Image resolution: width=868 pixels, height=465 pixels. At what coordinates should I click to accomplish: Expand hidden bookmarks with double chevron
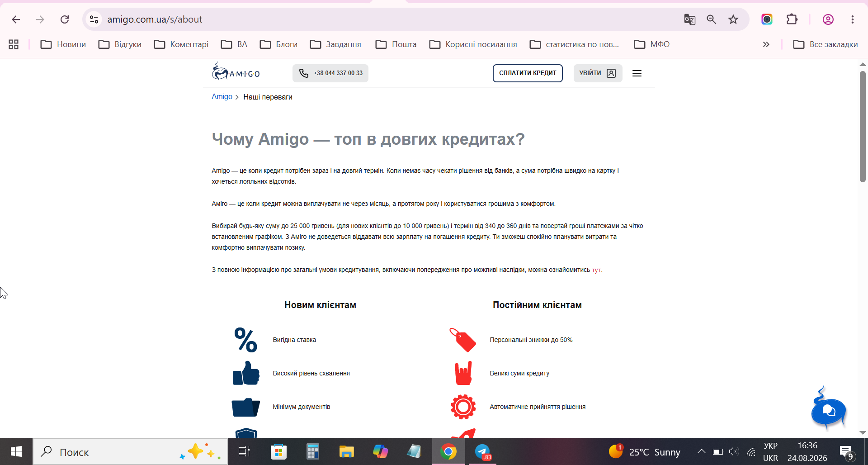766,44
